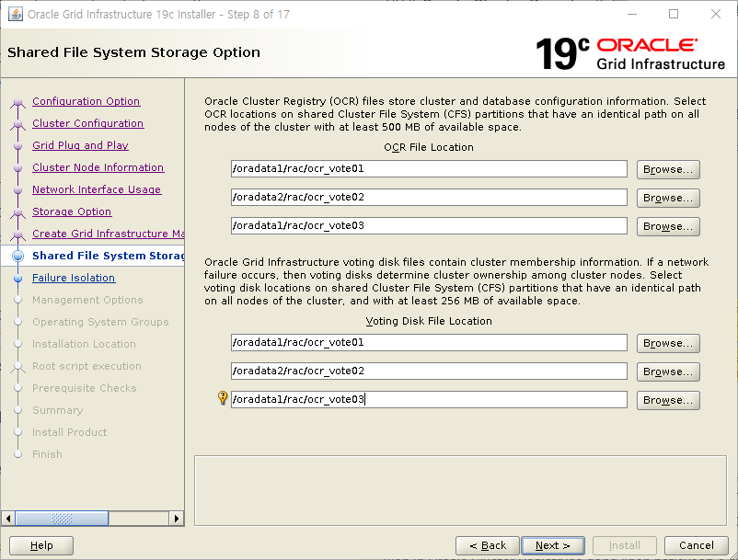Click the Oracle 19c Grid Infrastructure logo
738x560 pixels.
coord(629,54)
